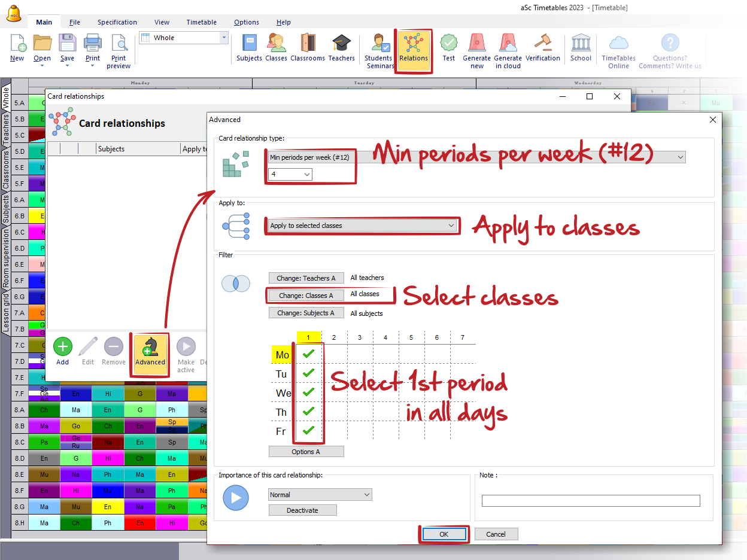Screen dimensions: 747x560
Task: Click the Deactivate button
Action: click(x=302, y=510)
